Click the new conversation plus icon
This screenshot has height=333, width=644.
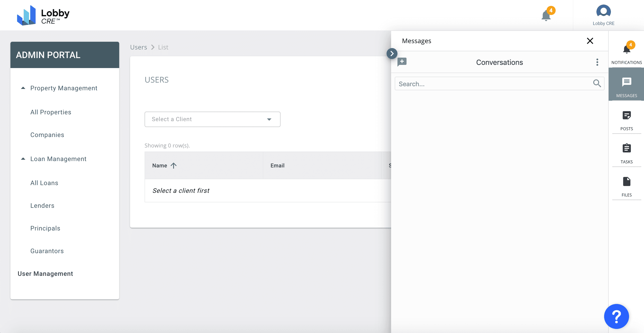[x=402, y=62]
